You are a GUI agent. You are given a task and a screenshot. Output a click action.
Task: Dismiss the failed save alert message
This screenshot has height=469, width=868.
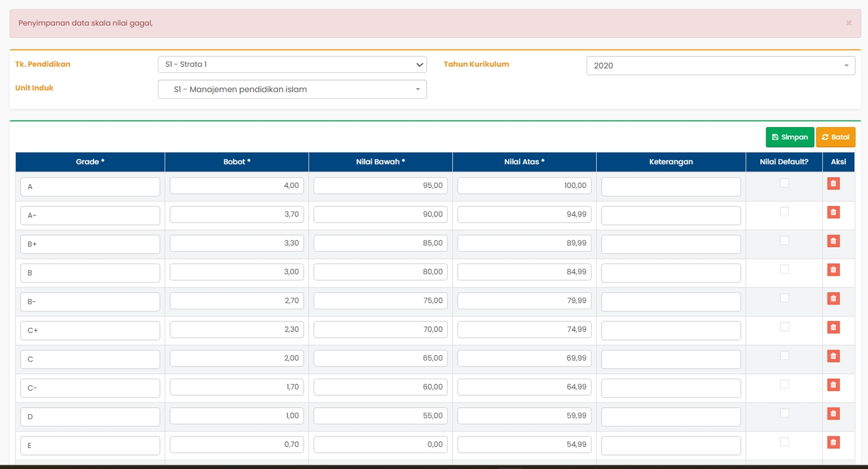(848, 23)
